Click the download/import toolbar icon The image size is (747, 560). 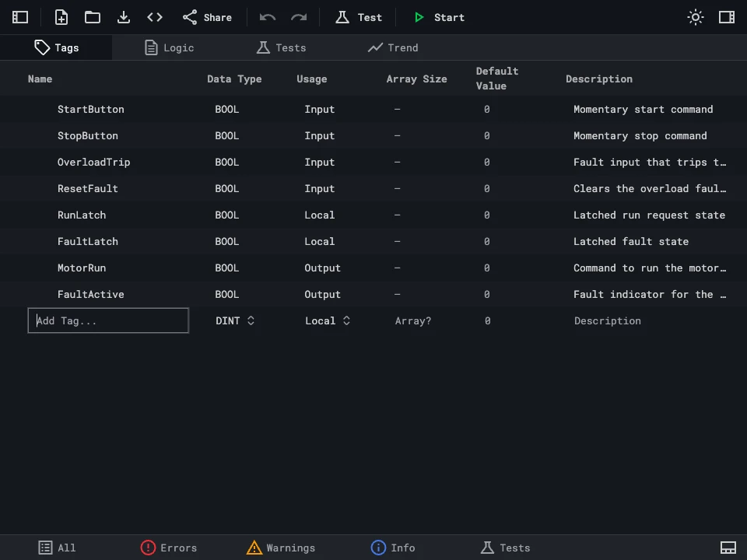(x=123, y=16)
